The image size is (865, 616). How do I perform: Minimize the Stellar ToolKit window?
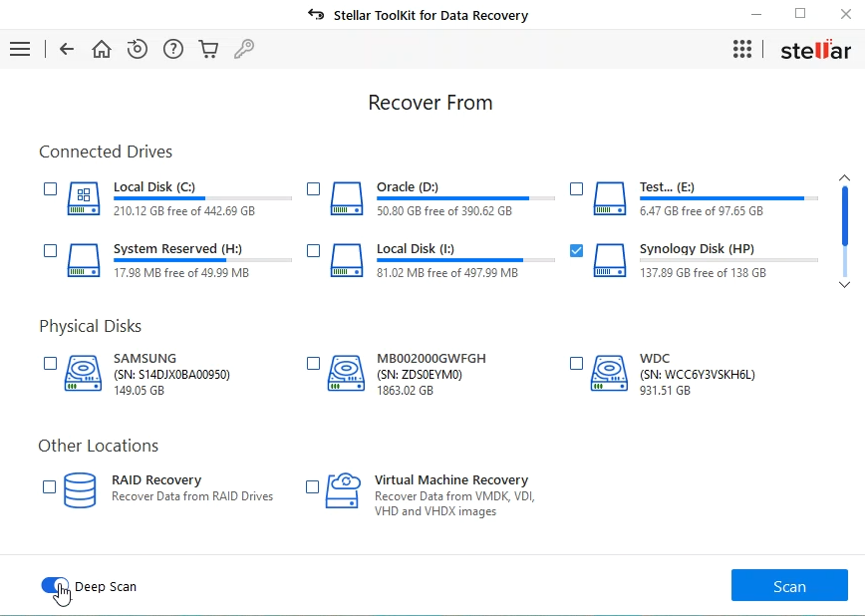[756, 14]
